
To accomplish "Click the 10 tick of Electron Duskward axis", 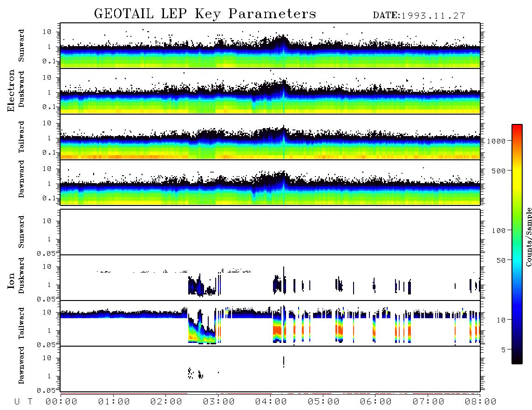I will (47, 77).
